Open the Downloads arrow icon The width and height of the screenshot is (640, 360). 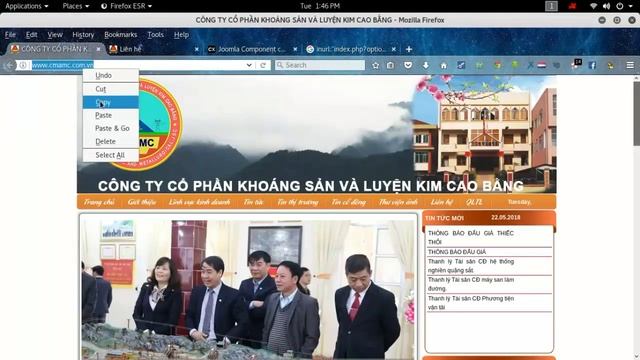click(x=426, y=65)
